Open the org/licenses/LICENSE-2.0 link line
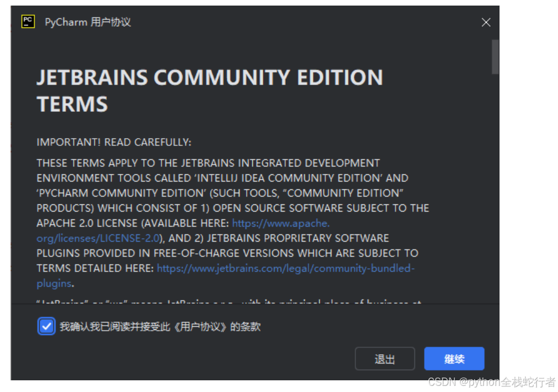Screen dimensions: 558x392 pos(98,238)
